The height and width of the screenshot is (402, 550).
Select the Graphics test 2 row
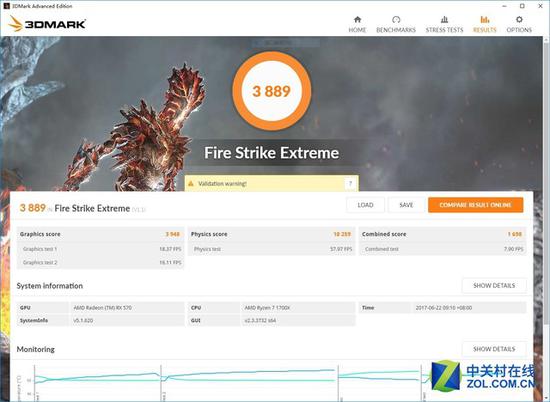pos(100,262)
